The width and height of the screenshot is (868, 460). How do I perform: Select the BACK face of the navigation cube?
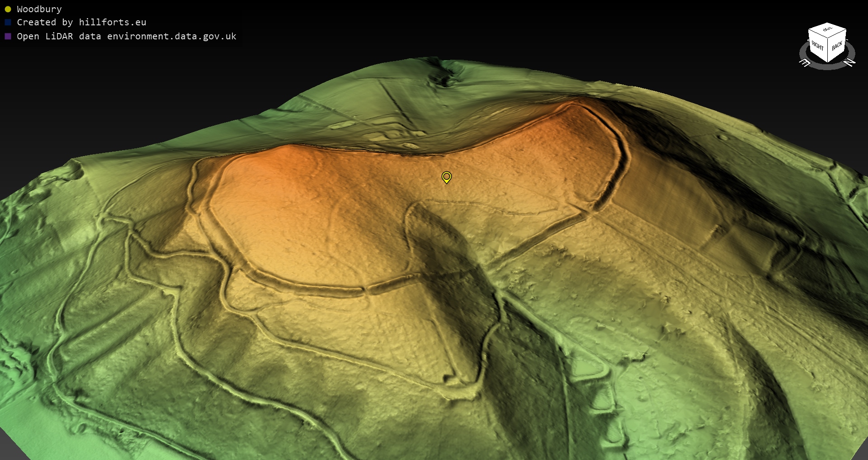click(837, 46)
